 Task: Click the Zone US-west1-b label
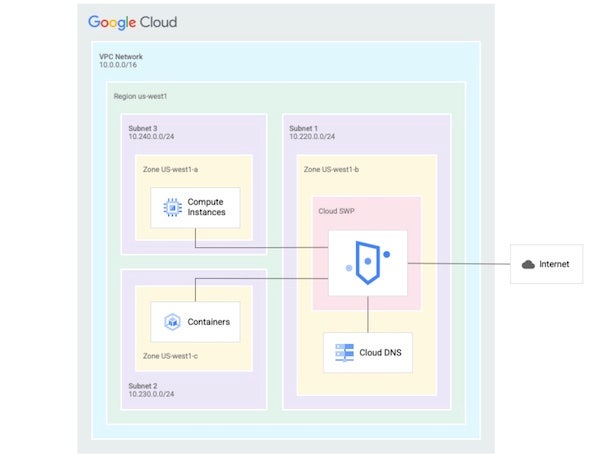coord(331,170)
